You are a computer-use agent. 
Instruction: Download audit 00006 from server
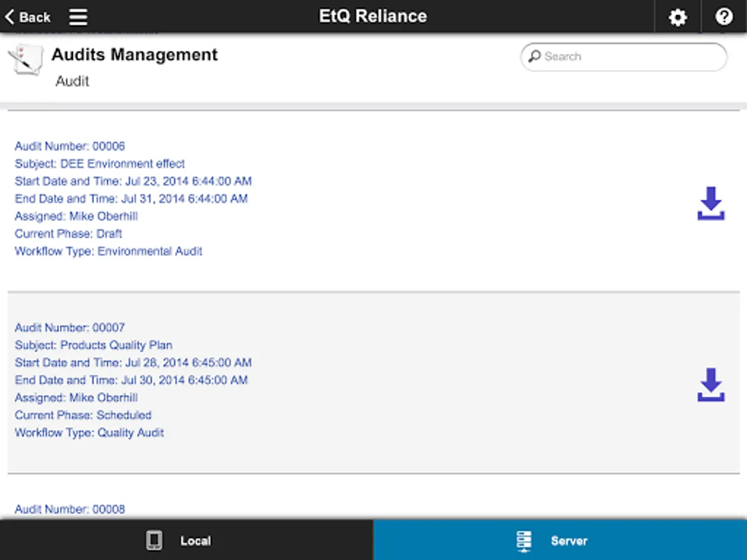(711, 203)
